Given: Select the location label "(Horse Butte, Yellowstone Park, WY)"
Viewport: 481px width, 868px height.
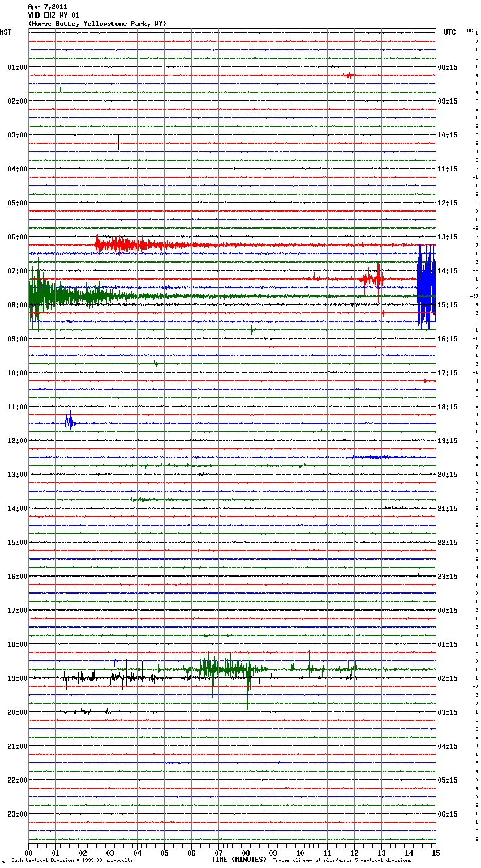Looking at the screenshot, I should tap(97, 24).
